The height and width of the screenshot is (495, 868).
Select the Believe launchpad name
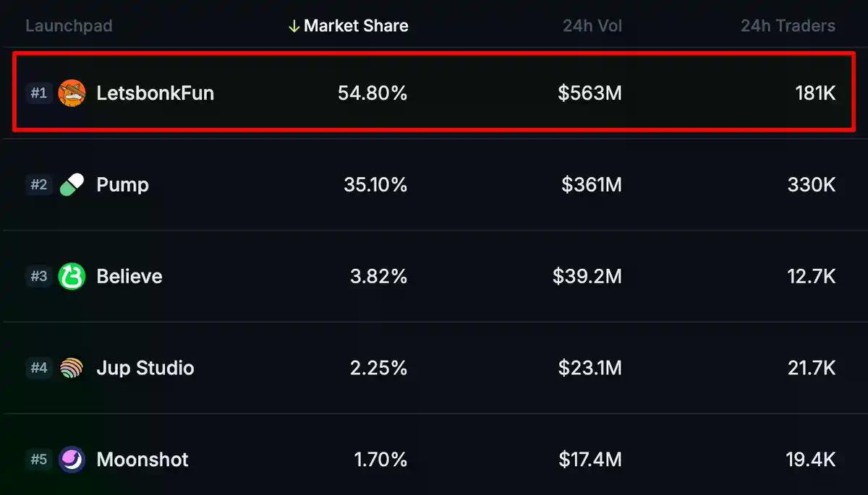129,277
